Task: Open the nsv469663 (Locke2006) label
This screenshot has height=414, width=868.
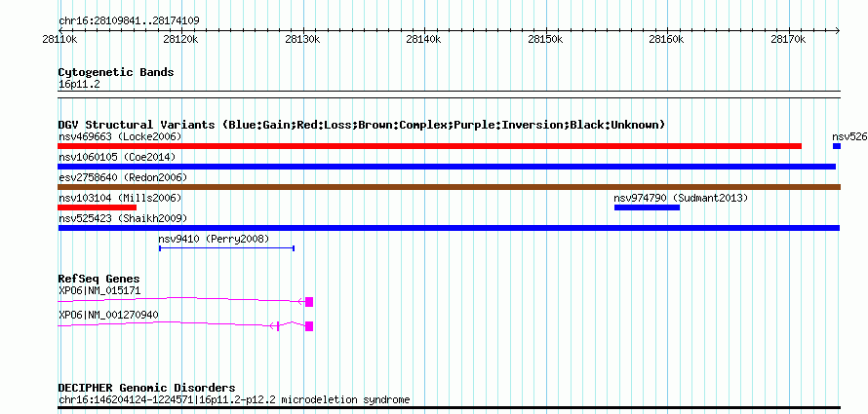Action: click(120, 136)
